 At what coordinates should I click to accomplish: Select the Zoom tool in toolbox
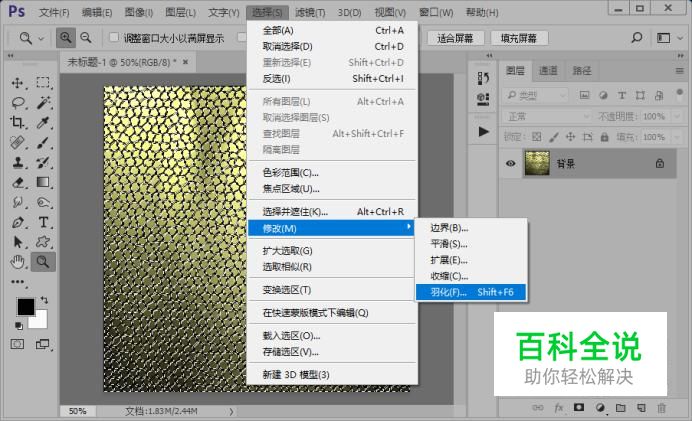click(x=43, y=262)
